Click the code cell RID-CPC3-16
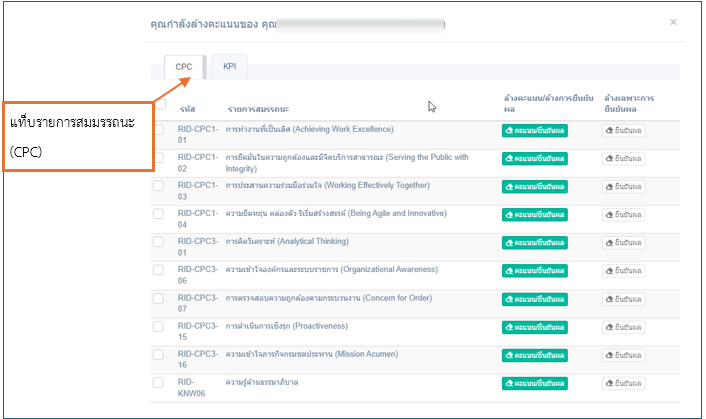 point(198,359)
